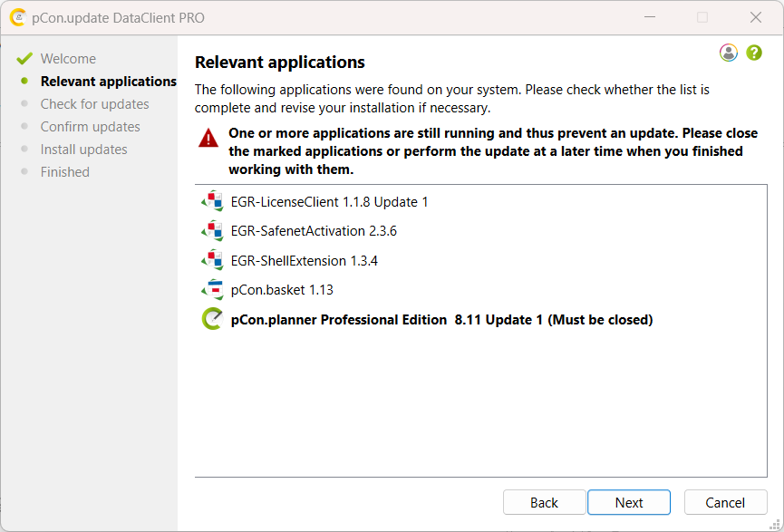Click the red warning triangle icon
The width and height of the screenshot is (784, 532).
[208, 138]
